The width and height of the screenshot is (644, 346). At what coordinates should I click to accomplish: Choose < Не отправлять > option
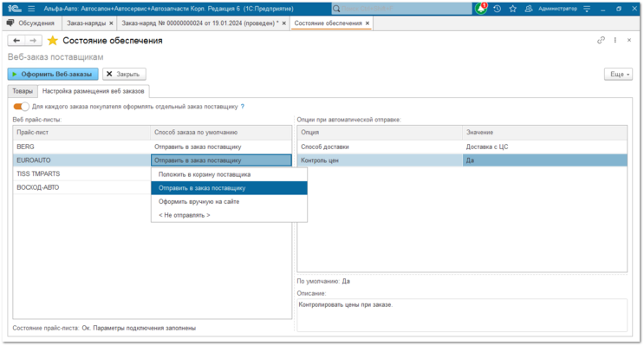coord(229,215)
